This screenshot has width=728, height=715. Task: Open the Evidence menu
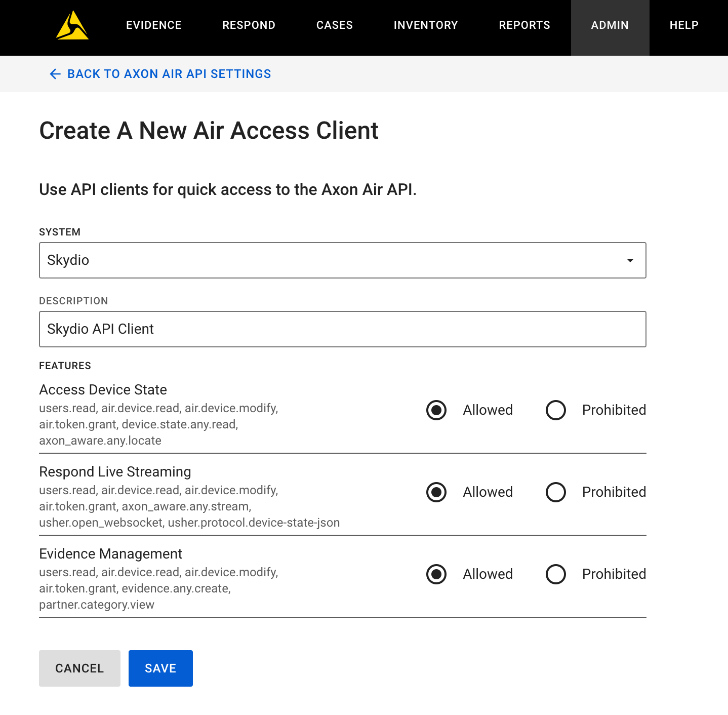(153, 25)
